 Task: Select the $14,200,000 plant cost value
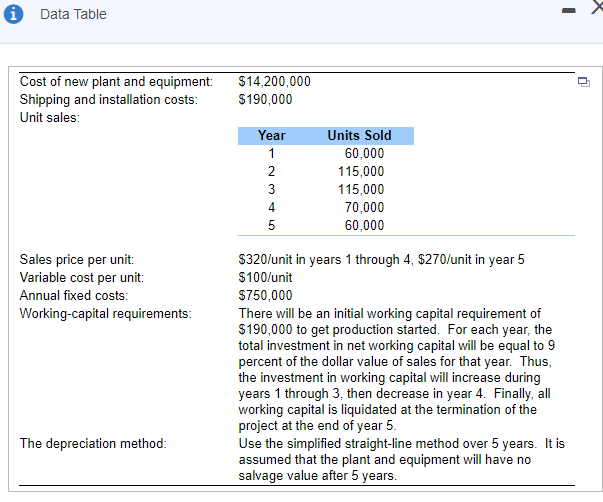tap(274, 81)
